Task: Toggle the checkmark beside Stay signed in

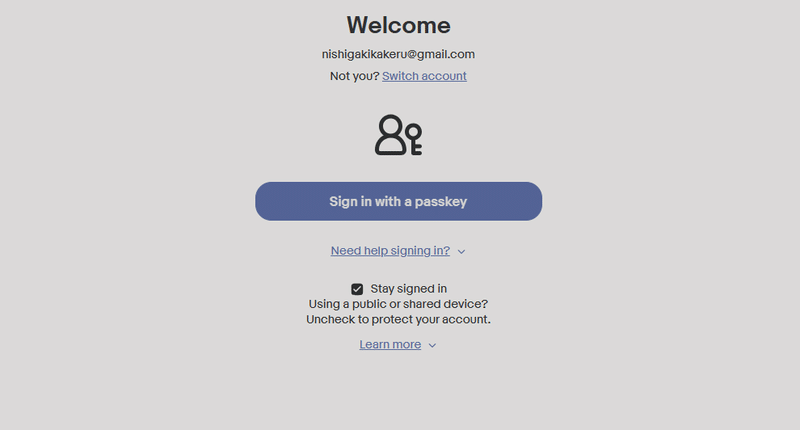Action: (x=357, y=289)
